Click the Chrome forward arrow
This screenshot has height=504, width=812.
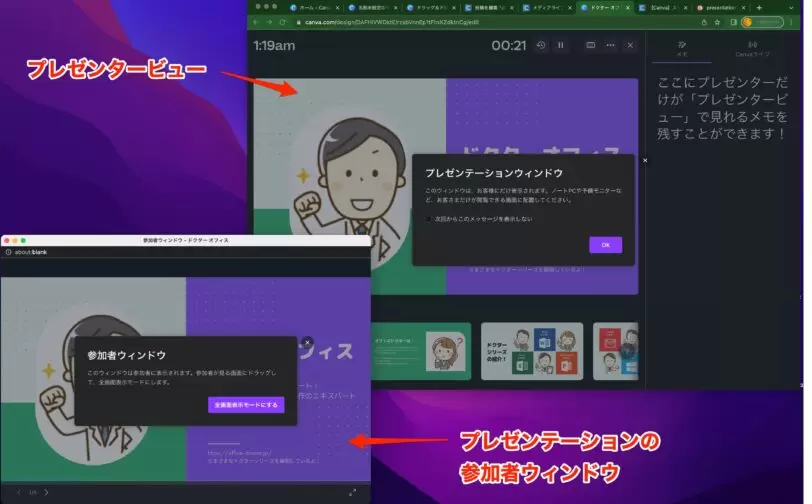tap(269, 22)
